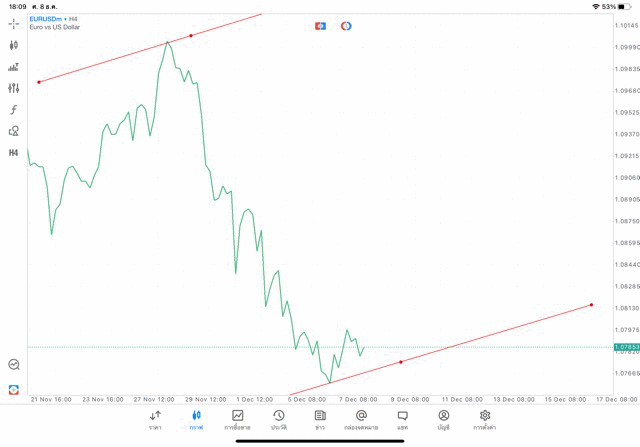Select the current price level label 1.07853
The width and height of the screenshot is (640, 447).
point(625,347)
